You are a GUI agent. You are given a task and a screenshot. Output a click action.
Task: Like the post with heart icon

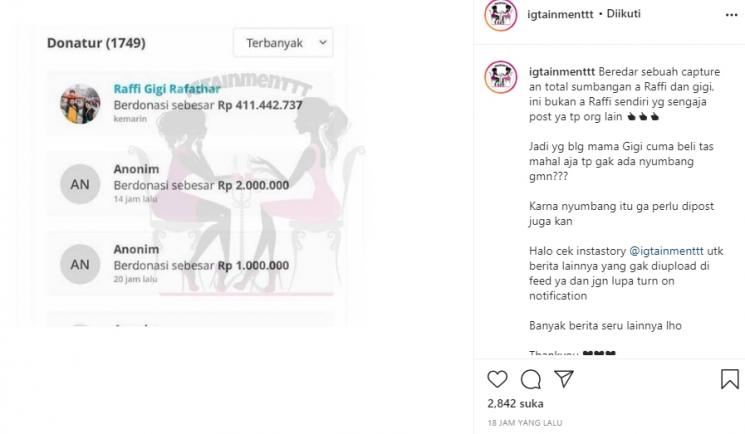point(497,379)
